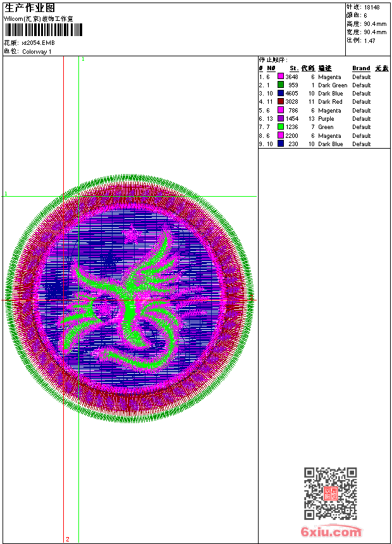Select the 高度 90.4mm height value

click(366, 24)
